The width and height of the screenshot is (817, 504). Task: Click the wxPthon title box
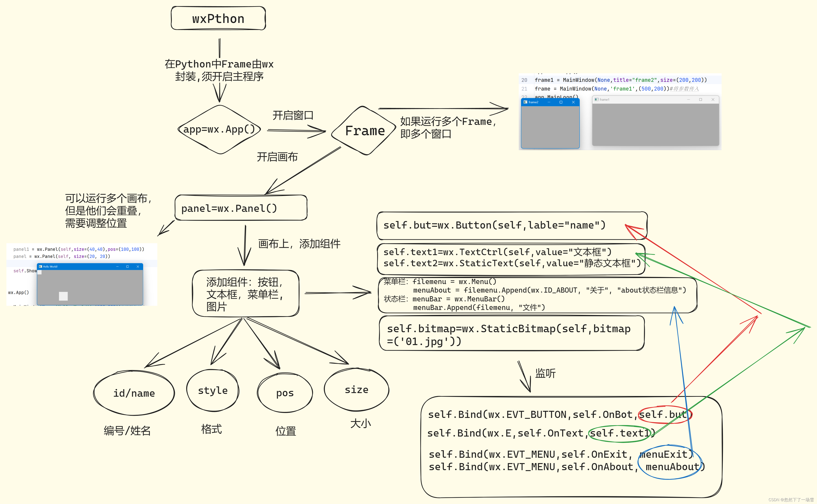coord(218,19)
